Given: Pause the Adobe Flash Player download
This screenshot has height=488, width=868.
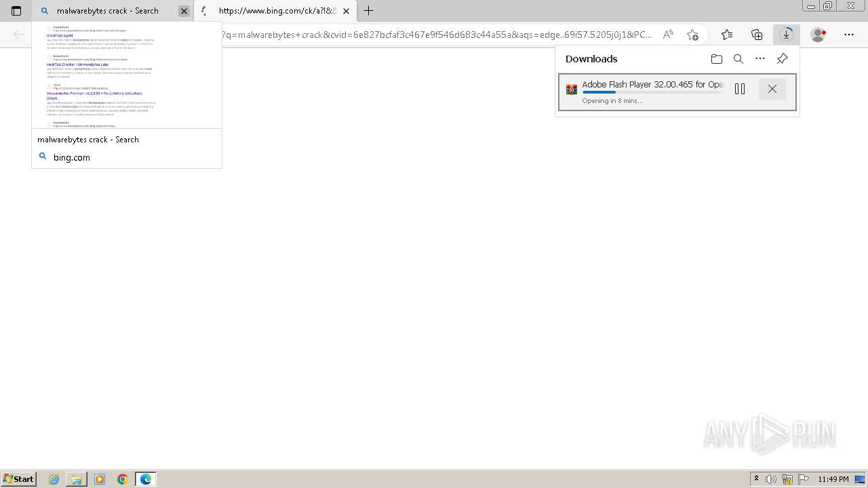Looking at the screenshot, I should click(x=740, y=89).
